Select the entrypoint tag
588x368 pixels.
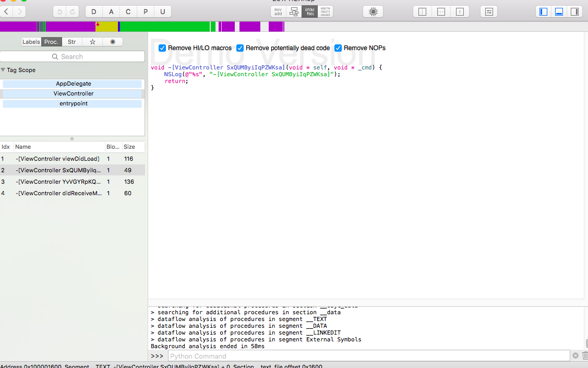pos(73,103)
